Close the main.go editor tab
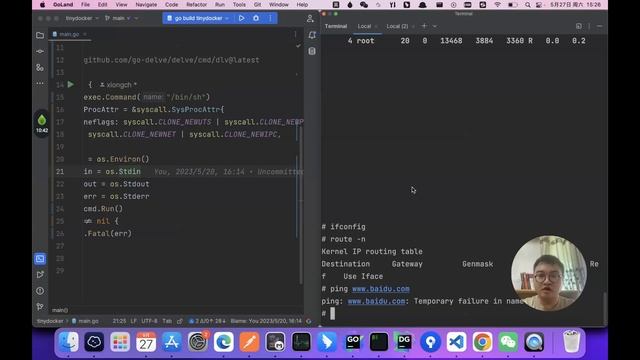The width and height of the screenshot is (640, 360). pos(85,34)
